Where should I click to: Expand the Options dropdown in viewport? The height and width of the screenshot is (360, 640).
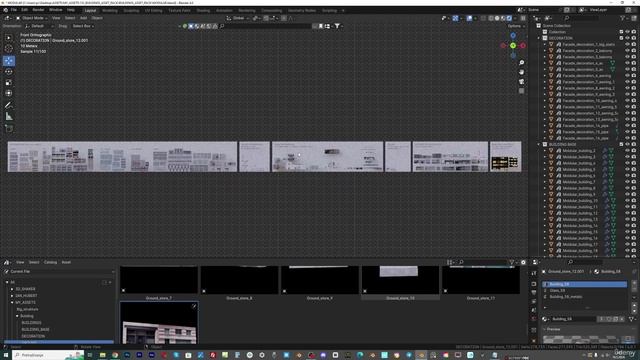(516, 26)
